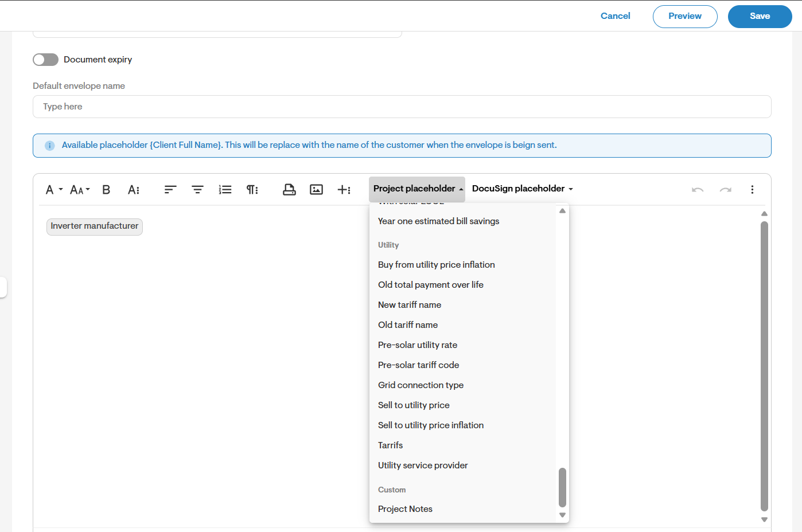Select Year one estimated bill savings
The image size is (802, 532).
click(438, 221)
